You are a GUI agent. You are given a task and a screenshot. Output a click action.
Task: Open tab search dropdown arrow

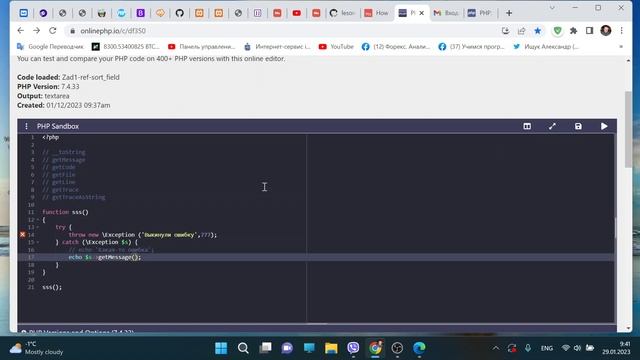coord(552,8)
